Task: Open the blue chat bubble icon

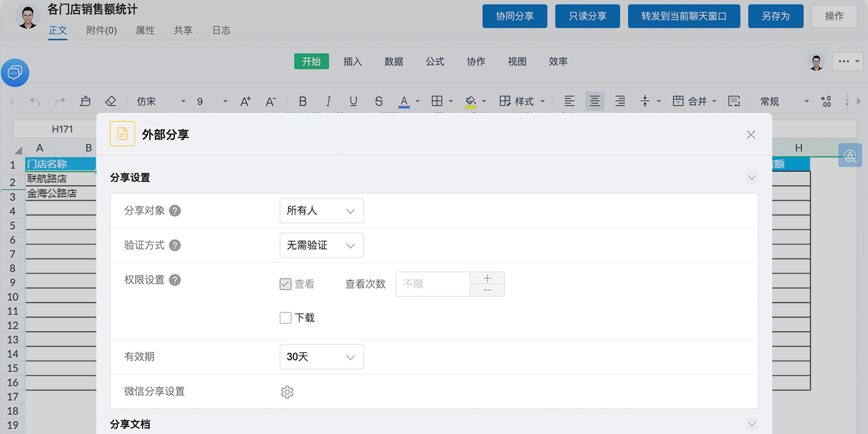Action: coord(15,73)
